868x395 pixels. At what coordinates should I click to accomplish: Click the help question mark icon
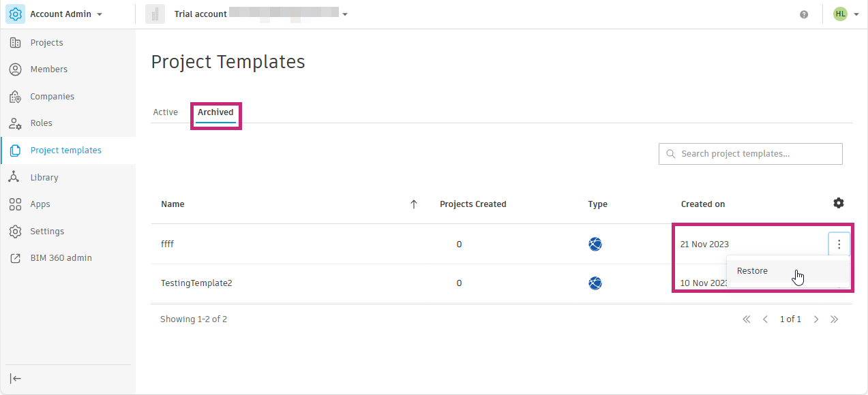[x=804, y=14]
